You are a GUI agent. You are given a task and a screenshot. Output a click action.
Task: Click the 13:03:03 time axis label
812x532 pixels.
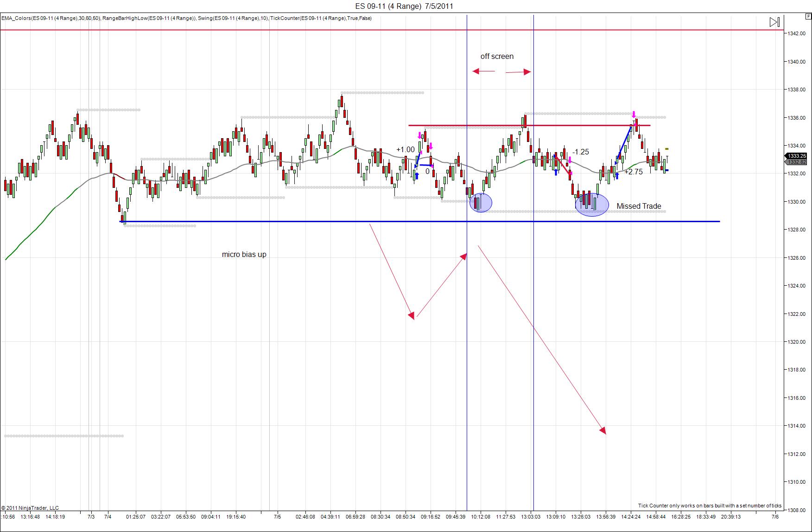point(531,517)
